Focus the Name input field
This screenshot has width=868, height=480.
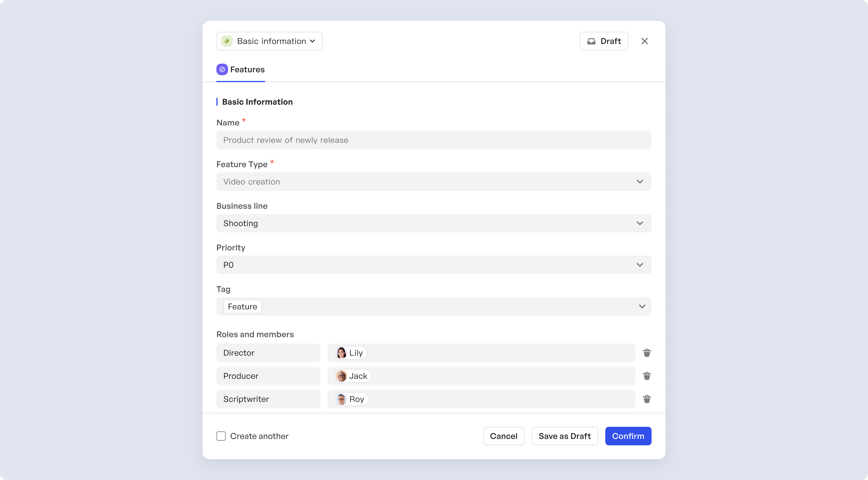[x=434, y=140]
